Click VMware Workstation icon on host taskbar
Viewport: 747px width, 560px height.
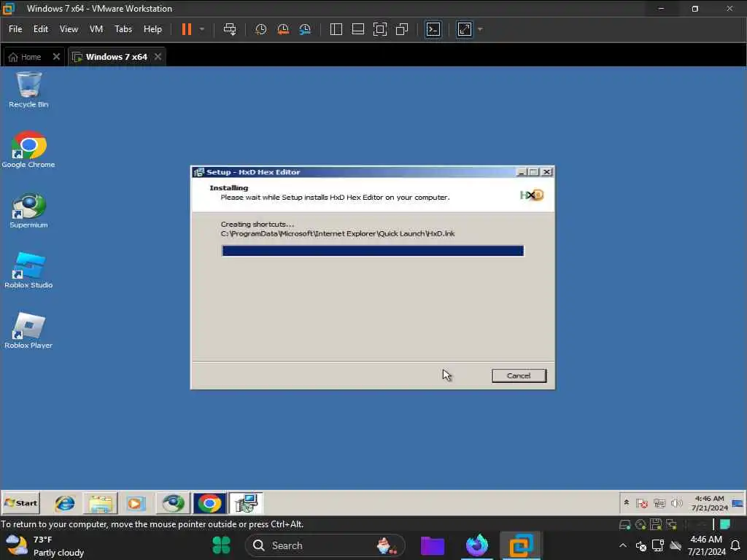coord(521,545)
